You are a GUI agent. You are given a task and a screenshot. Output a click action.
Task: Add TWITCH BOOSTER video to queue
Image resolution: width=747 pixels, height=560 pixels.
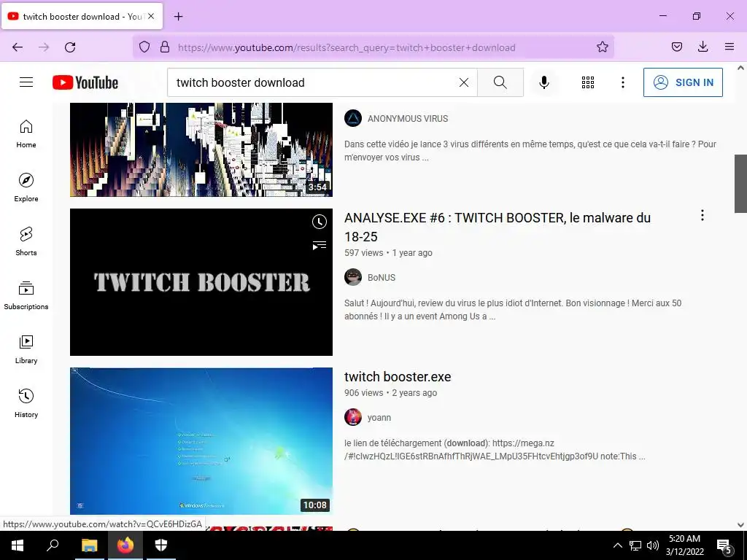[x=320, y=245]
